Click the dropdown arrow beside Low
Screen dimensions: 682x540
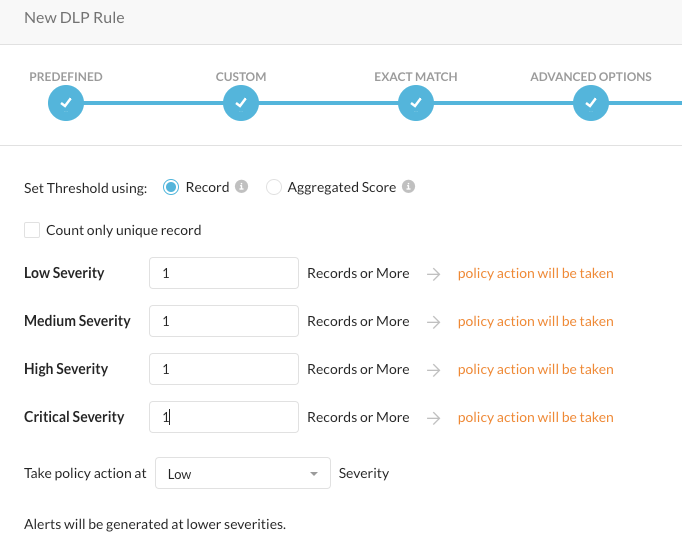tap(314, 474)
